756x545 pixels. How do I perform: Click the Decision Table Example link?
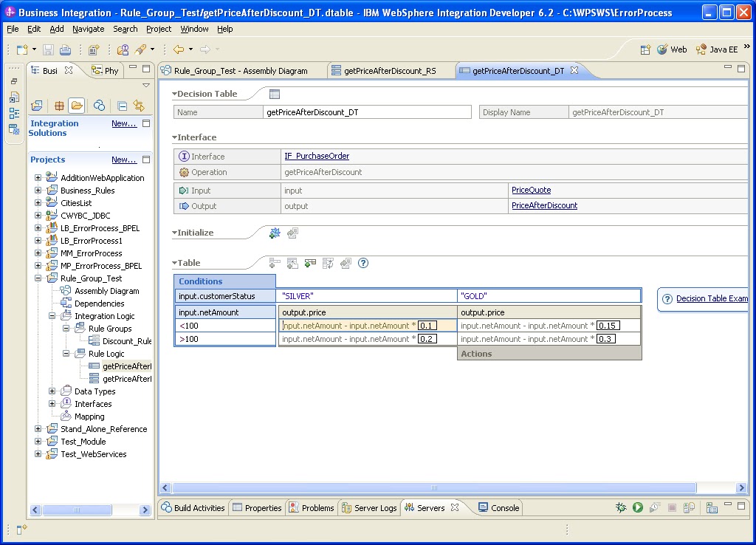pyautogui.click(x=712, y=298)
